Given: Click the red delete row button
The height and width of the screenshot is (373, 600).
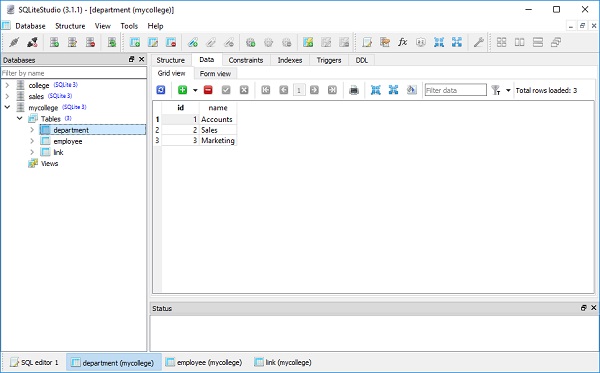Looking at the screenshot, I should click(208, 90).
